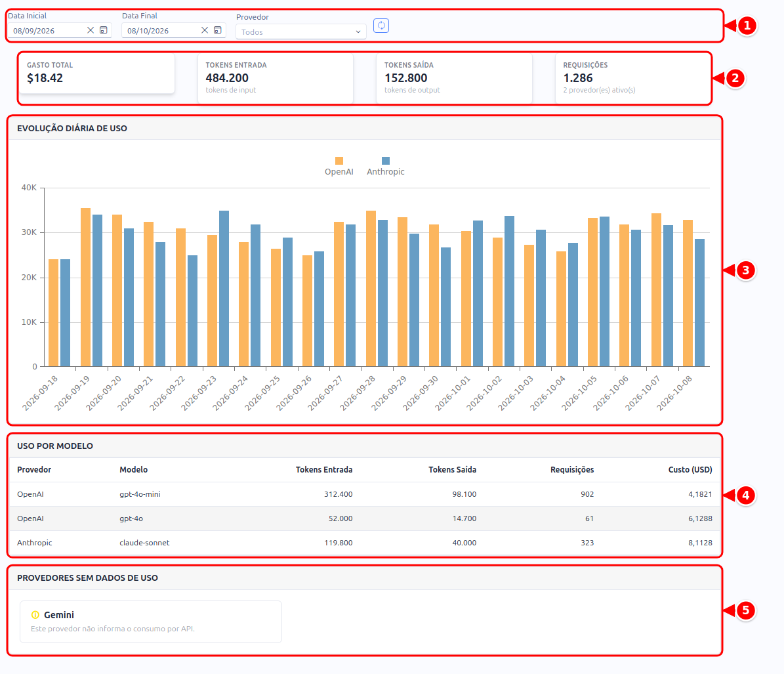Click the 2026-09-19 OpenAI bar
The image size is (784, 674).
pos(85,287)
